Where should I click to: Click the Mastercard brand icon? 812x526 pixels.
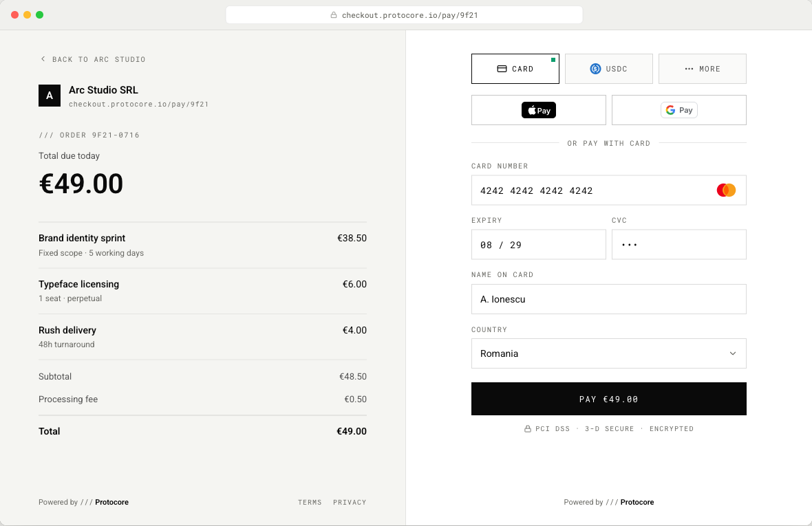[x=726, y=190]
